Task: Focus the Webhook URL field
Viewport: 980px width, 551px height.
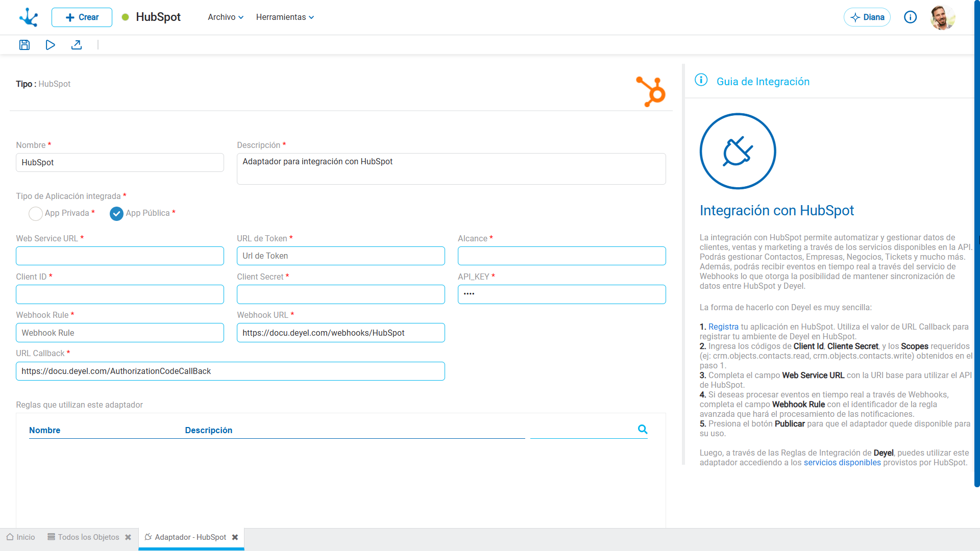Action: (341, 333)
